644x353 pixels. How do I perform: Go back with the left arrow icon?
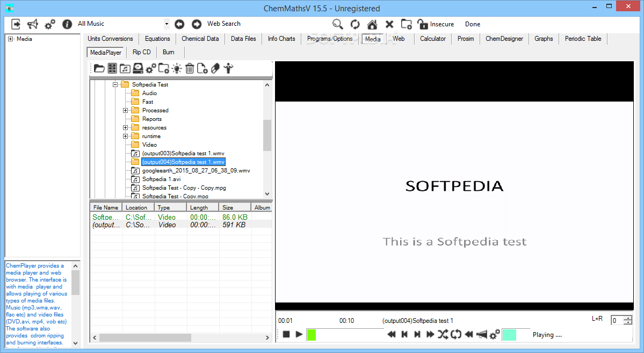179,24
